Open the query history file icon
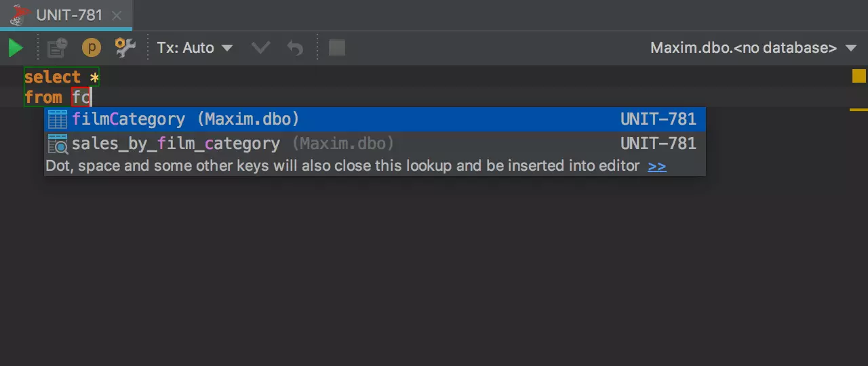Screen dimensions: 868x366 pyautogui.click(x=58, y=48)
